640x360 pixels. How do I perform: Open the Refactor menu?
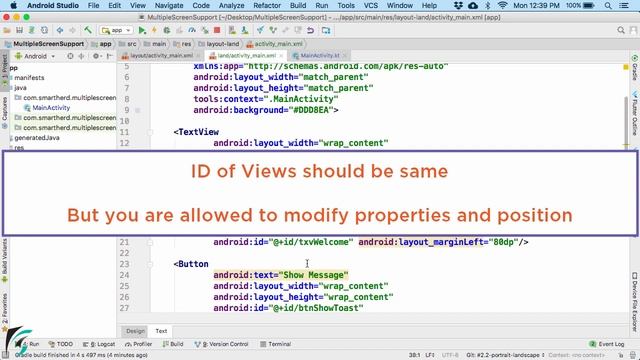(x=267, y=5)
